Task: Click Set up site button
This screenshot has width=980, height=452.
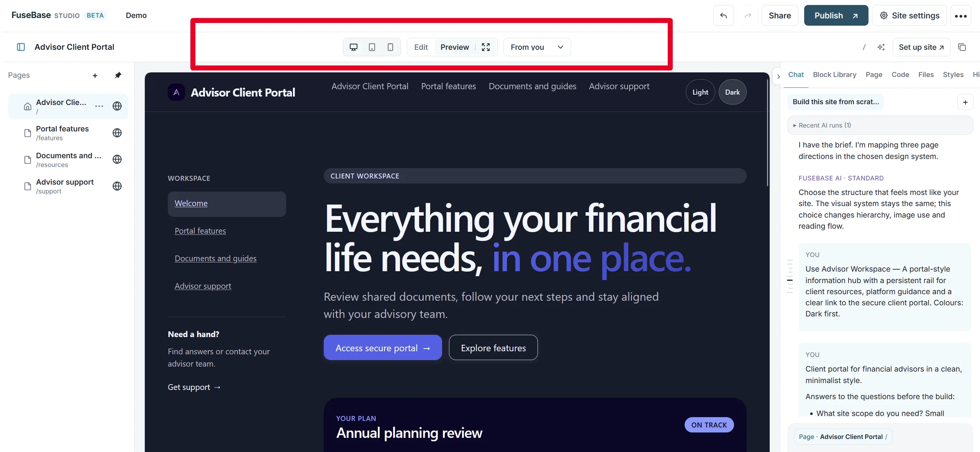Action: pos(921,47)
